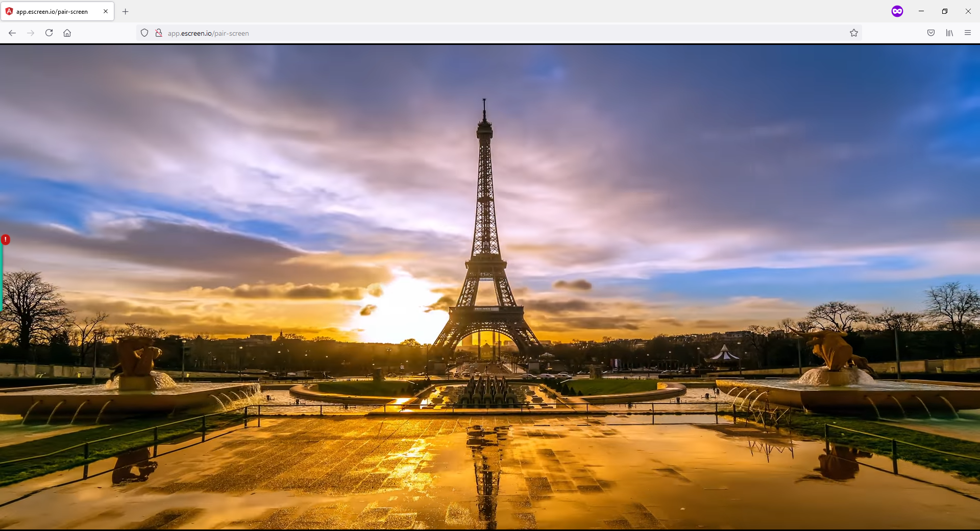The image size is (980, 531).
Task: Open a new tab with plus button
Action: coord(126,11)
